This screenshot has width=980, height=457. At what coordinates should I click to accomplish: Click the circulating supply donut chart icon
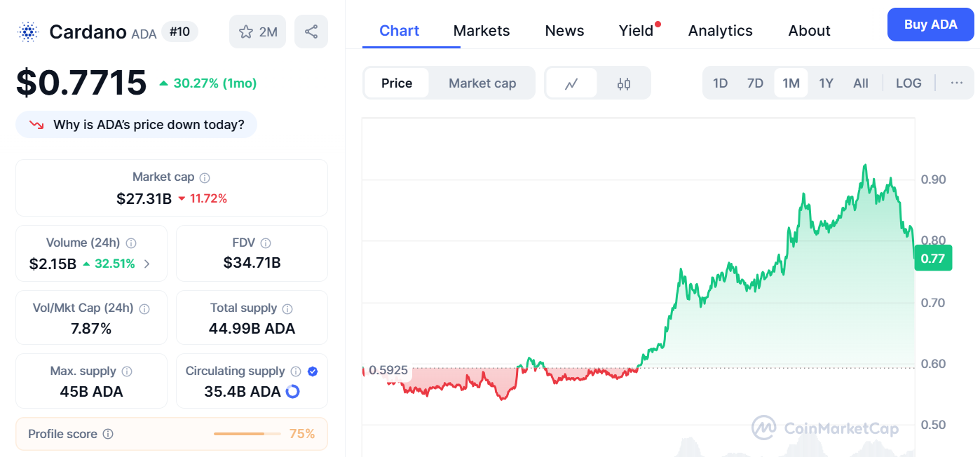point(292,392)
